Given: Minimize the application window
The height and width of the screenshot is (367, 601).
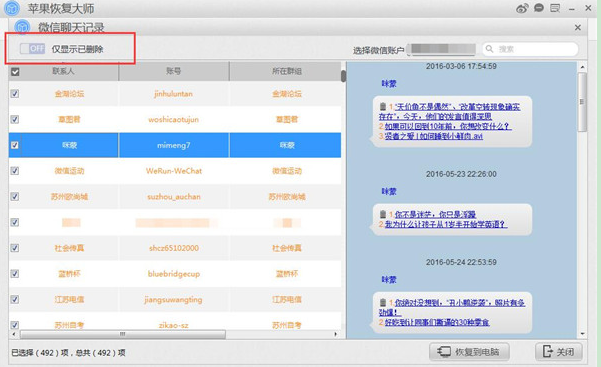Looking at the screenshot, I should pos(571,8).
